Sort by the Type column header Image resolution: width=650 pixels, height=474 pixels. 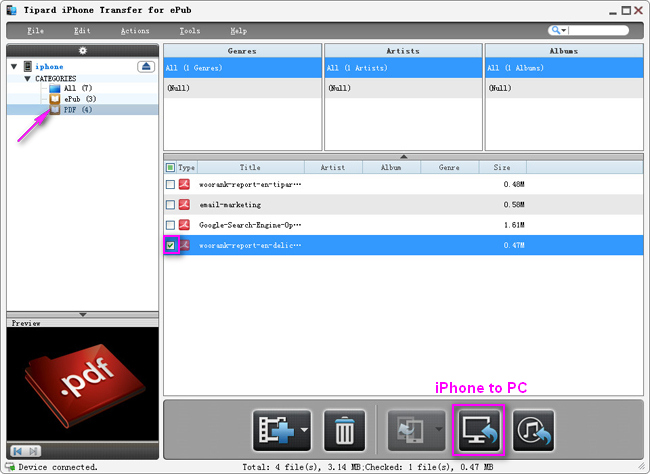point(187,168)
